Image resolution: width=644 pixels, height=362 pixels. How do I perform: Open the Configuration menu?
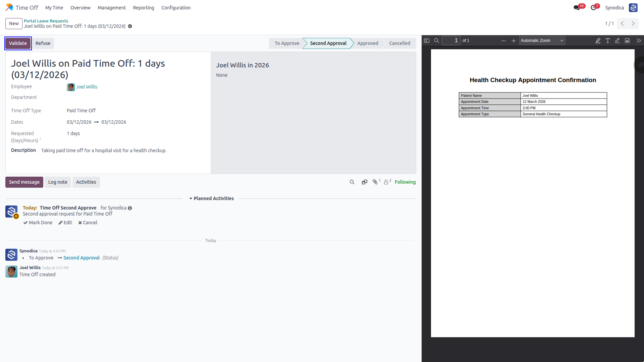click(x=176, y=8)
